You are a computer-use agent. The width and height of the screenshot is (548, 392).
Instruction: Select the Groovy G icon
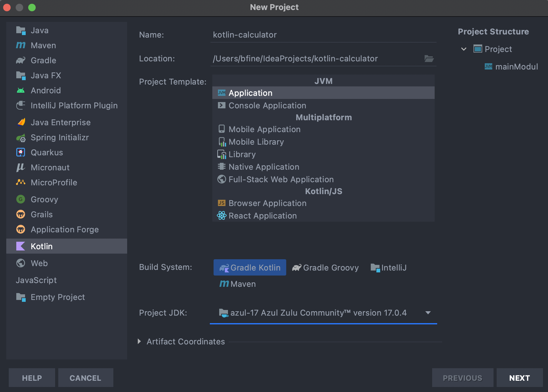pyautogui.click(x=21, y=199)
